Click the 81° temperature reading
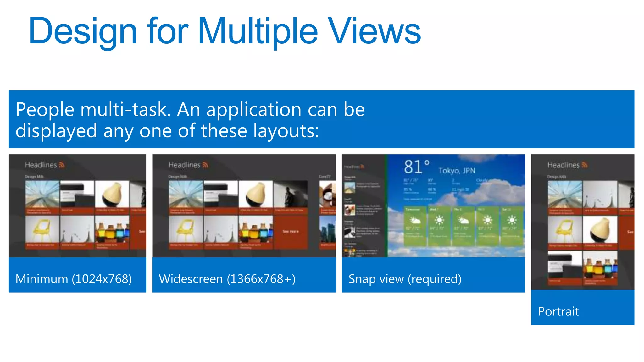The width and height of the screenshot is (644, 362). pyautogui.click(x=416, y=167)
